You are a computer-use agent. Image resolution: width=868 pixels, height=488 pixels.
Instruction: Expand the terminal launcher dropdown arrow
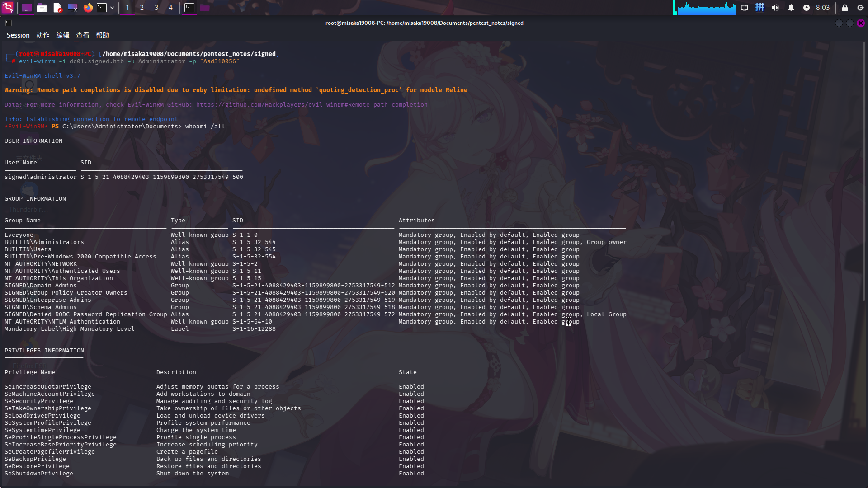(x=112, y=8)
